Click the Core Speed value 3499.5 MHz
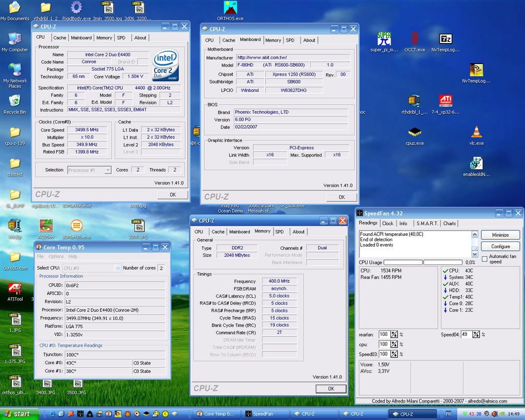Screen dimensions: 525x420 (87, 130)
